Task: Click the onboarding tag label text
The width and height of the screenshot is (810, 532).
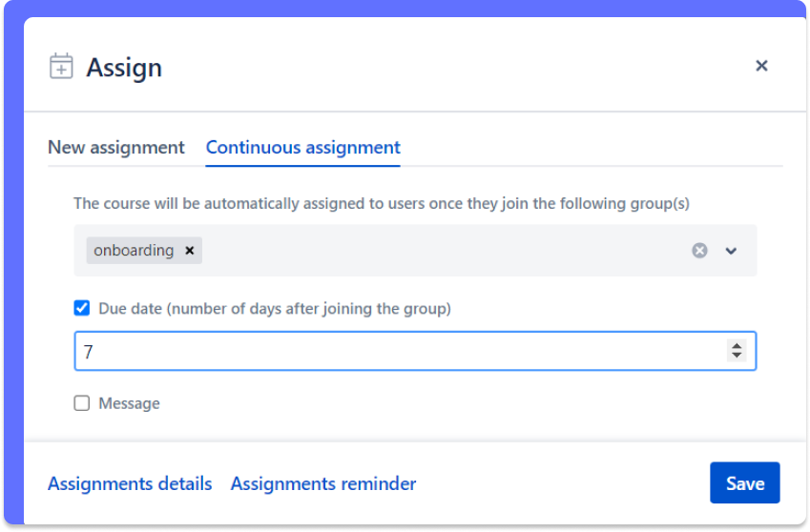Action: pos(134,251)
